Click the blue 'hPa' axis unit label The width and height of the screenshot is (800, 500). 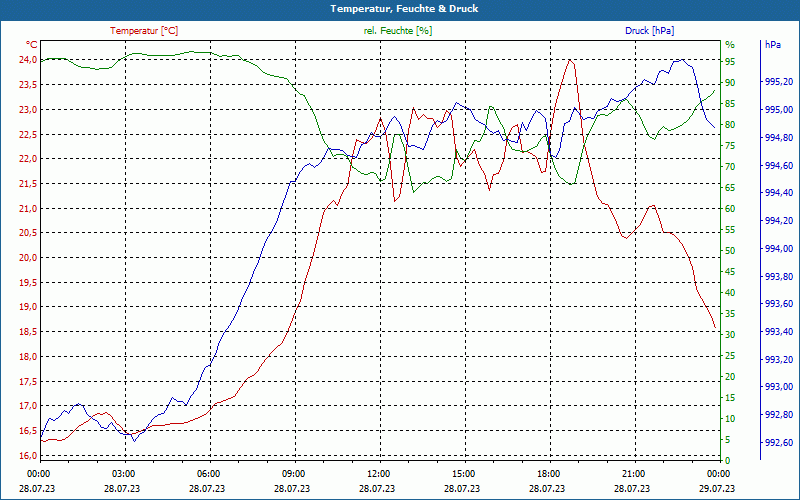773,45
